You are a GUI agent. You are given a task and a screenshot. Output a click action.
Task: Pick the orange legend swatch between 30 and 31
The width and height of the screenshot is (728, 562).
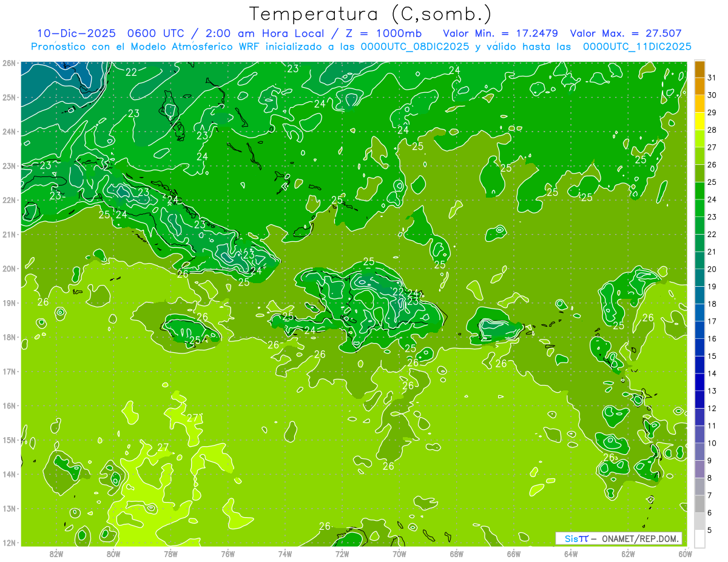coord(699,87)
